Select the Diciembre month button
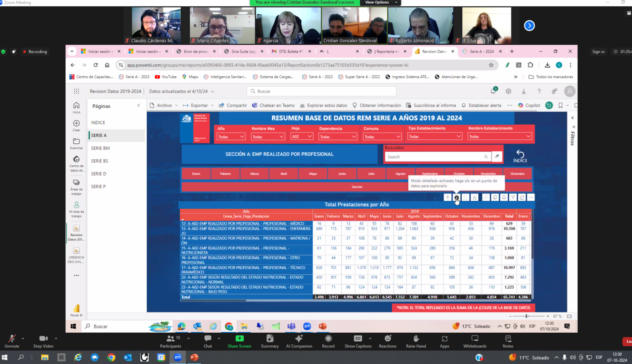The width and height of the screenshot is (632, 364). (x=517, y=174)
